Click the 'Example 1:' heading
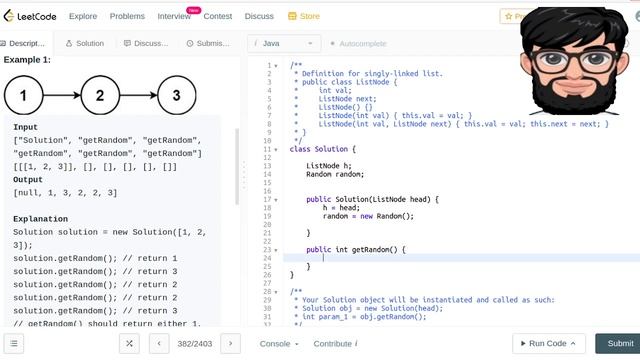The width and height of the screenshot is (640, 360). (27, 60)
